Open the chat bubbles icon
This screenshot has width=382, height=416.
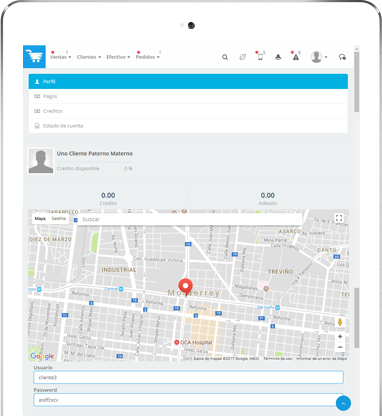(x=342, y=57)
